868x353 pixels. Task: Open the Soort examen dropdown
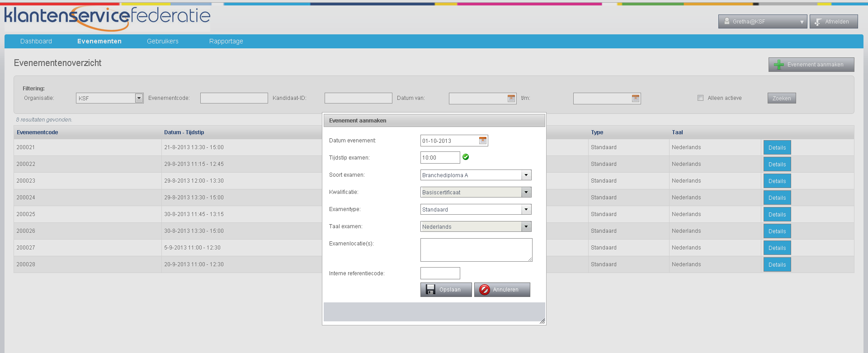526,175
